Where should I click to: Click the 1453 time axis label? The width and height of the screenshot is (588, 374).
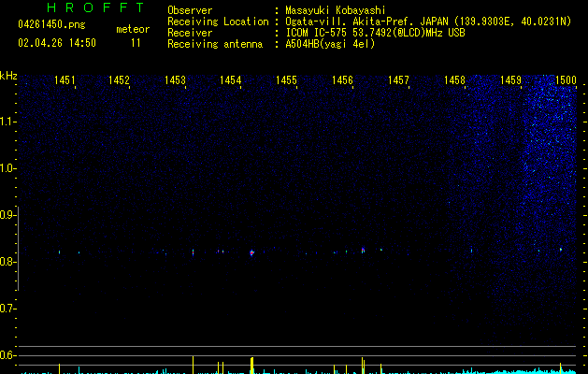pos(175,80)
